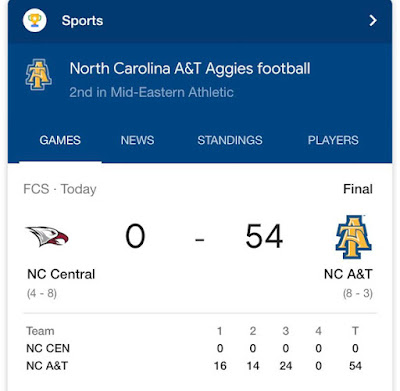This screenshot has height=391, width=400.
Task: Open Sports via the right chevron arrow
Action: point(373,21)
